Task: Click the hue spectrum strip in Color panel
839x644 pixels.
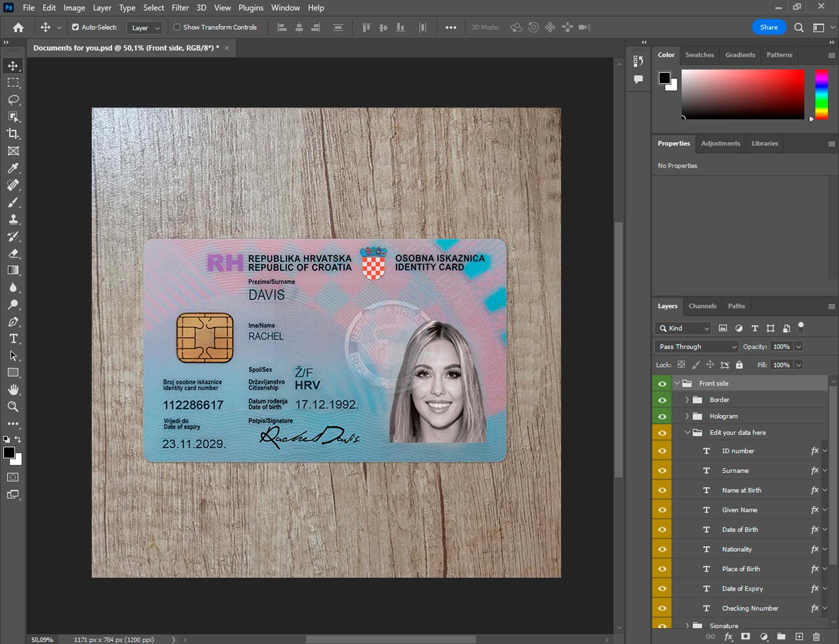Action: point(821,94)
